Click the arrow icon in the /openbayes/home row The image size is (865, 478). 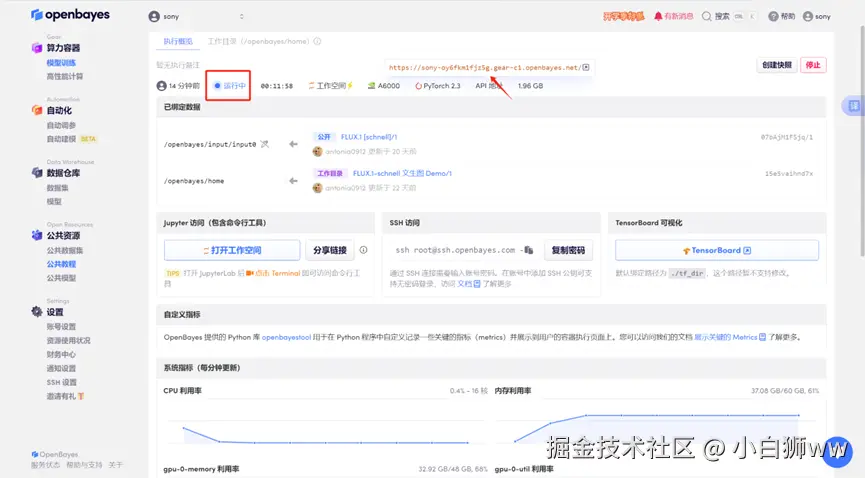[293, 180]
